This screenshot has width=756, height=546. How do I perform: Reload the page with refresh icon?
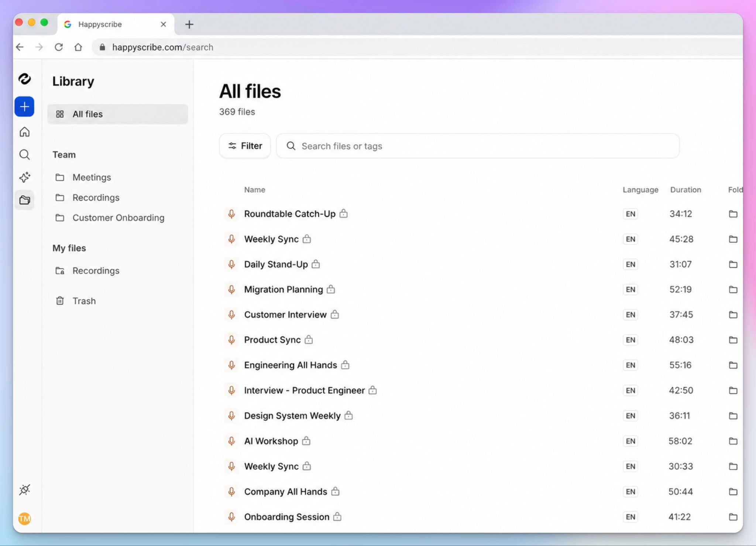click(x=59, y=47)
